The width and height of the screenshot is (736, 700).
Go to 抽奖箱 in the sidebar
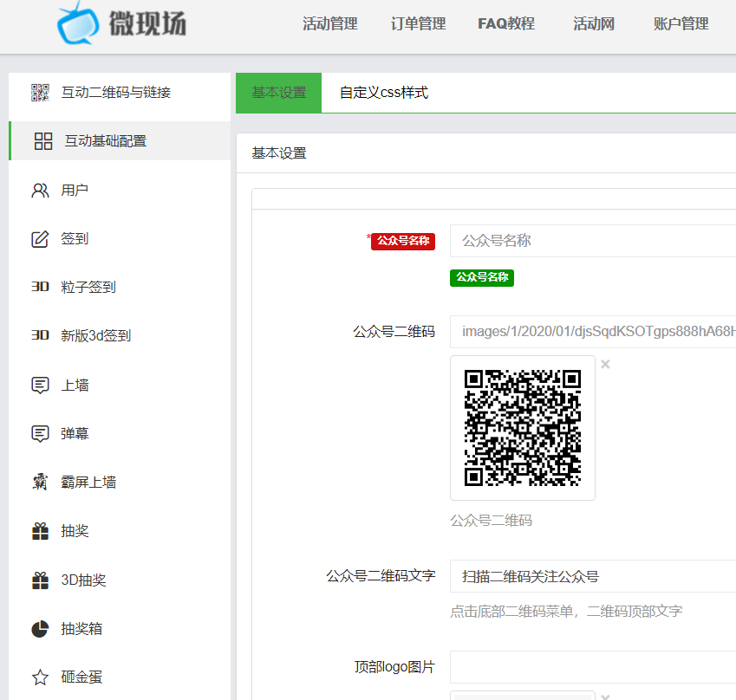pos(120,629)
